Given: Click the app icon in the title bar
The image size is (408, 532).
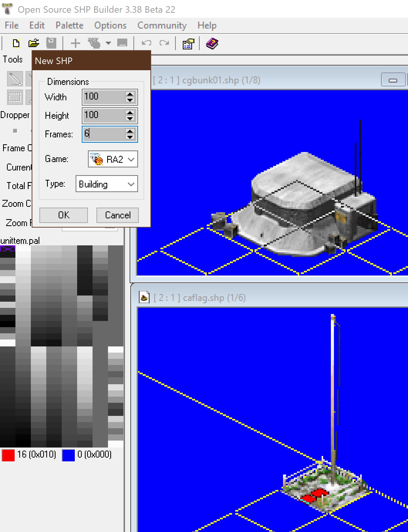Looking at the screenshot, I should tap(7, 9).
